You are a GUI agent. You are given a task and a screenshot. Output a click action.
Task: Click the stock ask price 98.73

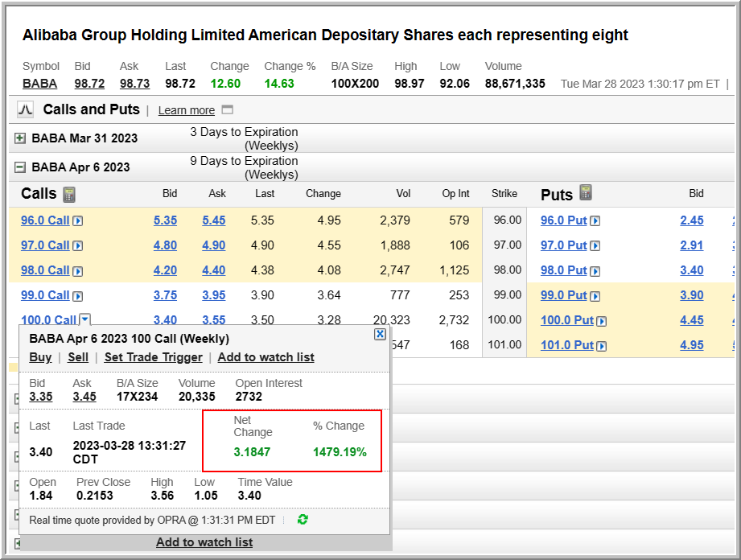(134, 84)
